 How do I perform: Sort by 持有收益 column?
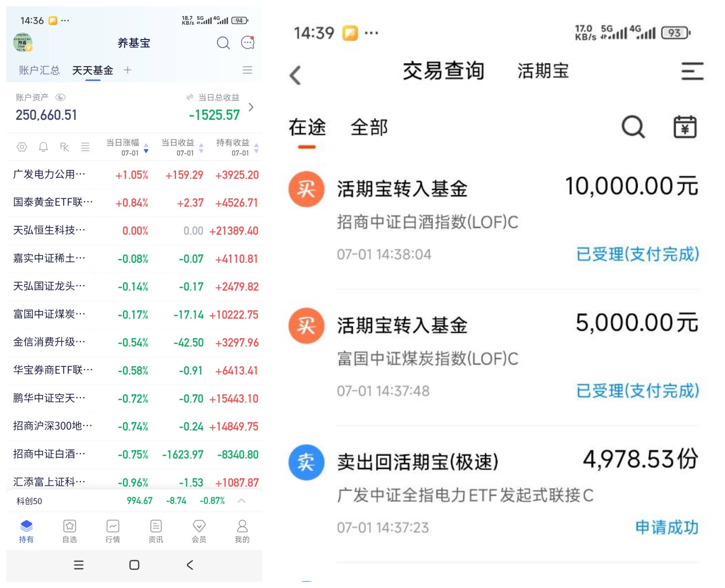tap(237, 147)
